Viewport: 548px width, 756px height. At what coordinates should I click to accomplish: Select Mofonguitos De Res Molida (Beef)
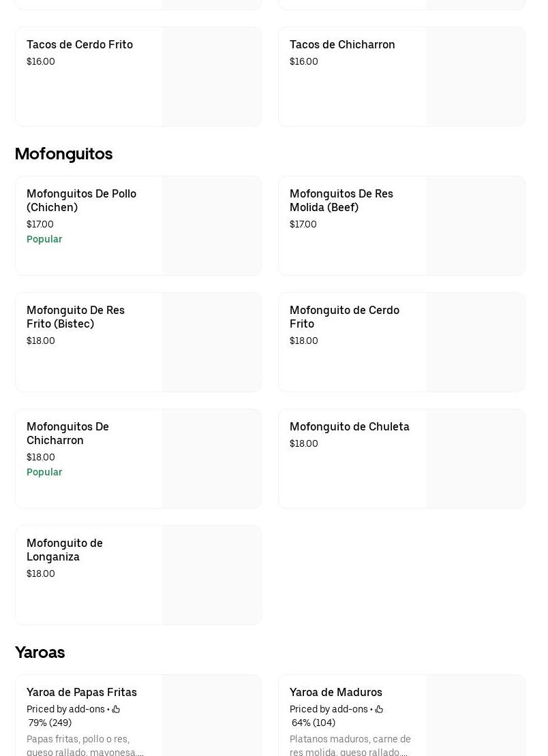tap(402, 225)
